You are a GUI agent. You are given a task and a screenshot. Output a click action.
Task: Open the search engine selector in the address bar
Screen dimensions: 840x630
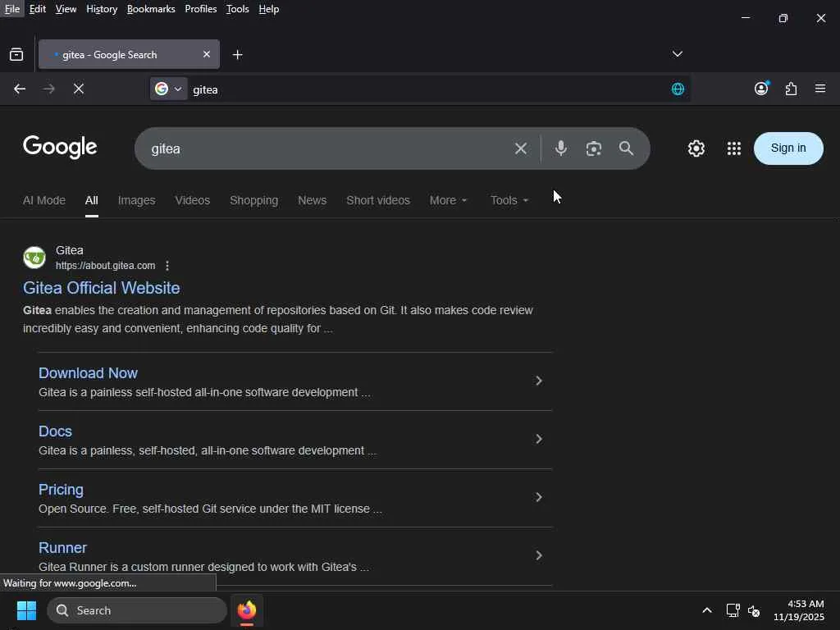coord(169,89)
